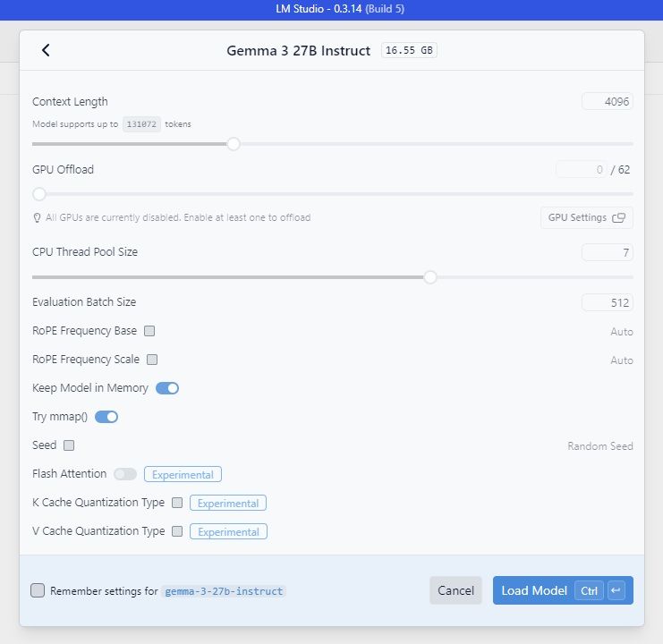Enable the RoPE Frequency Base checkbox
The image size is (663, 644).
149,331
